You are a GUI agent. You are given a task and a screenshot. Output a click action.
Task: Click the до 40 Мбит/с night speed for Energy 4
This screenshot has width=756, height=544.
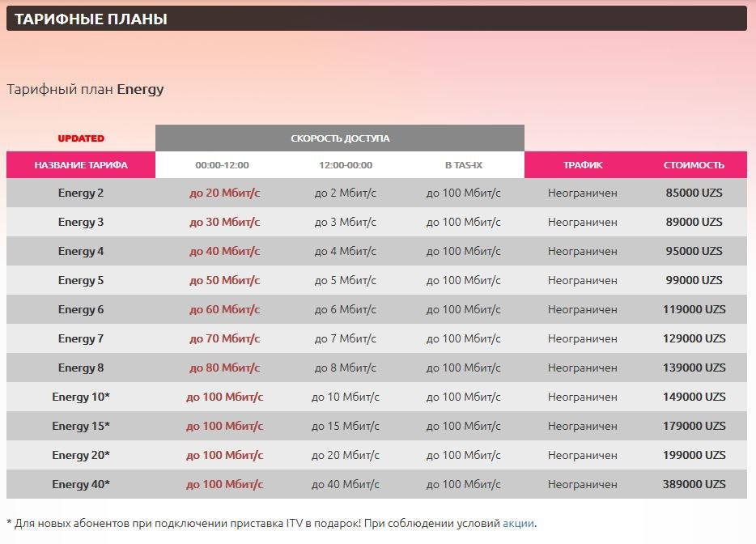click(225, 251)
